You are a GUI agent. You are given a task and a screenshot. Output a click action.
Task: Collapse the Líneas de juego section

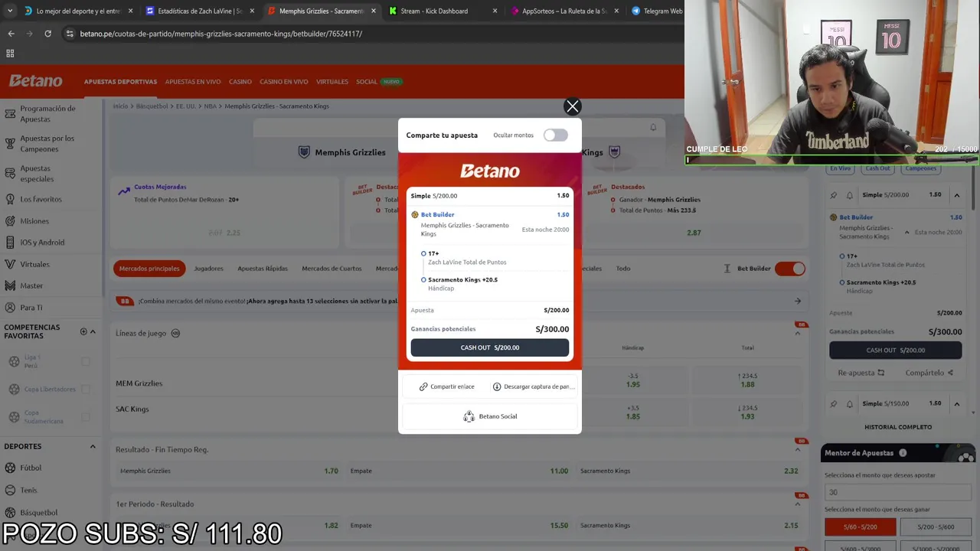point(798,333)
